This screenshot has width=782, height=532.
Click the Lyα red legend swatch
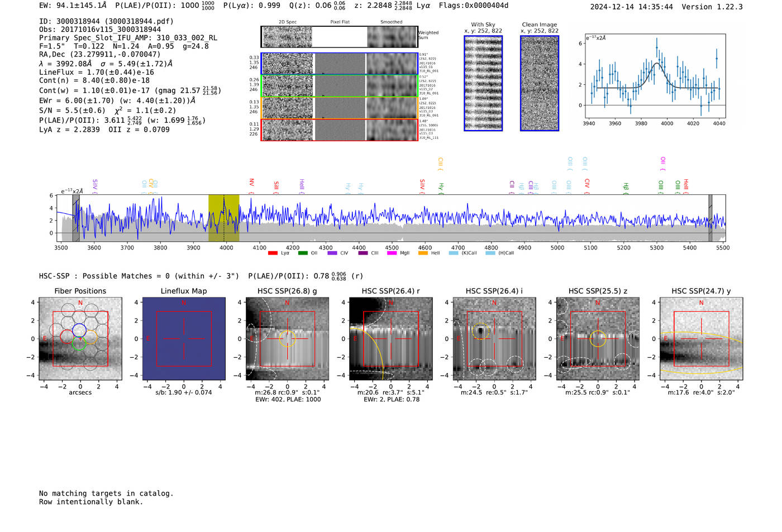tap(273, 253)
